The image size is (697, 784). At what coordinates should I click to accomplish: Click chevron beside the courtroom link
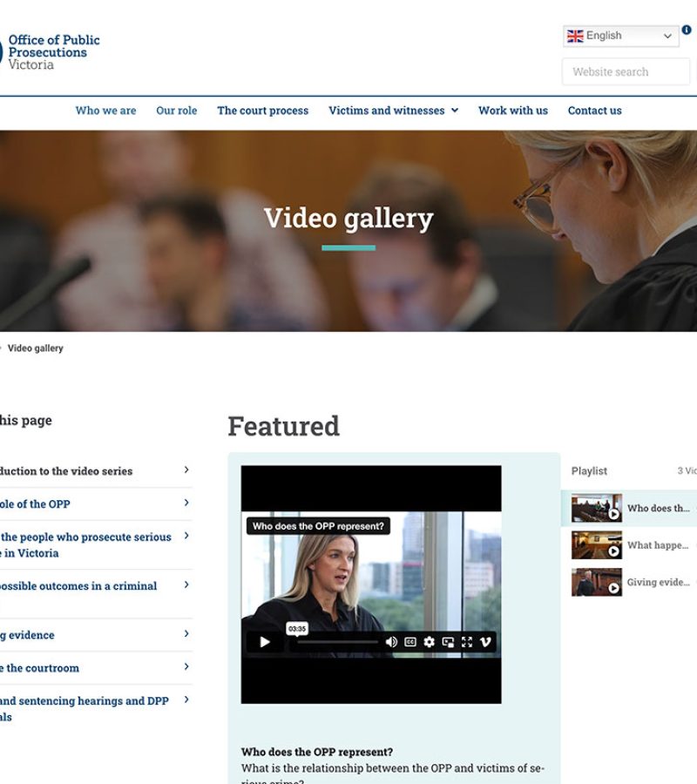point(186,666)
